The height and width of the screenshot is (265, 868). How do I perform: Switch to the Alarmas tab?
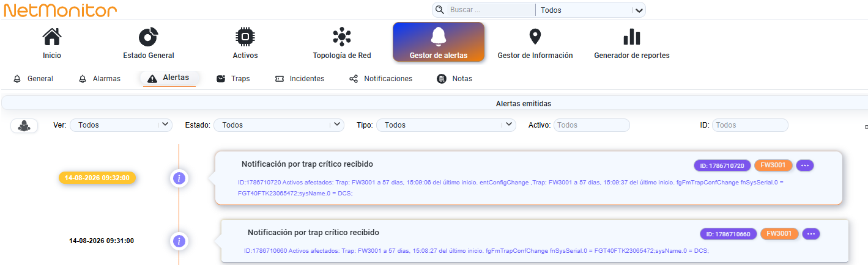click(x=99, y=79)
